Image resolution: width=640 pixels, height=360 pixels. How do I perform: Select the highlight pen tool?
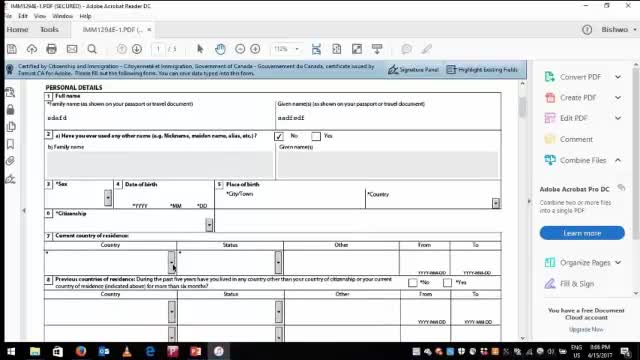pyautogui.click(x=427, y=49)
